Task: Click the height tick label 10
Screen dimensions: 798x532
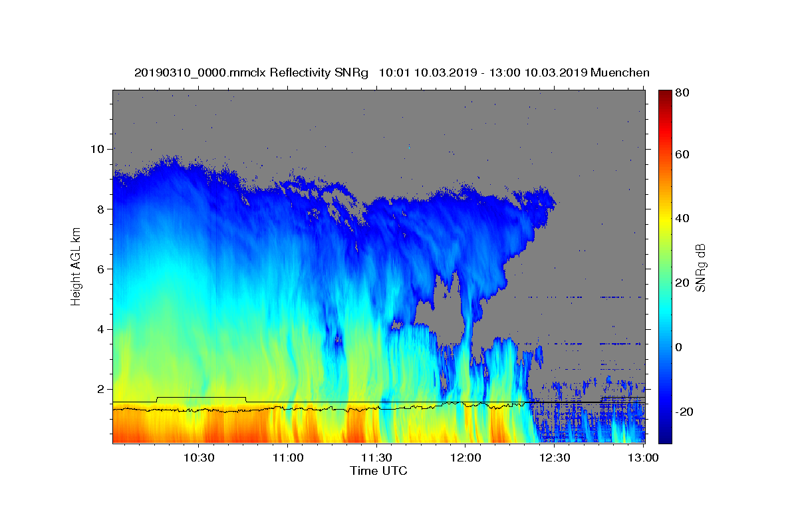Action: [98, 149]
